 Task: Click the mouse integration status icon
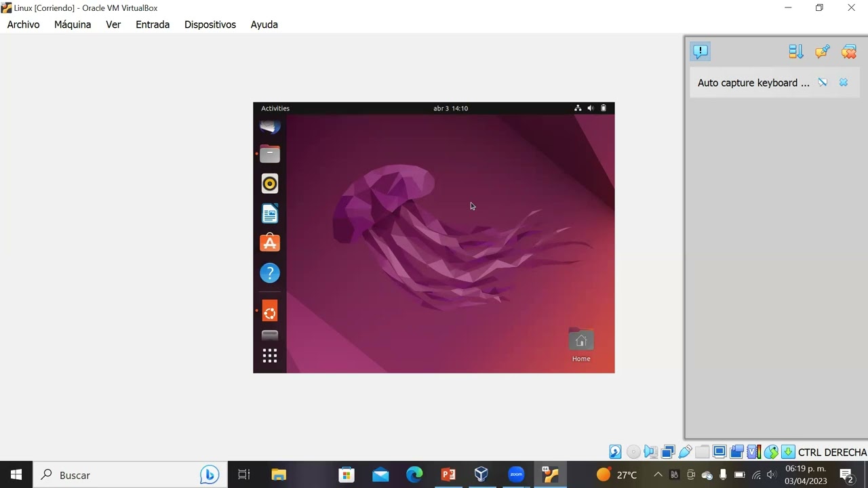pos(771,452)
